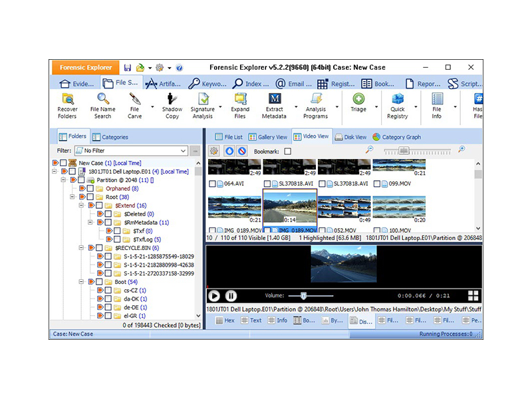Open the Extract Metadata tool

click(x=274, y=100)
